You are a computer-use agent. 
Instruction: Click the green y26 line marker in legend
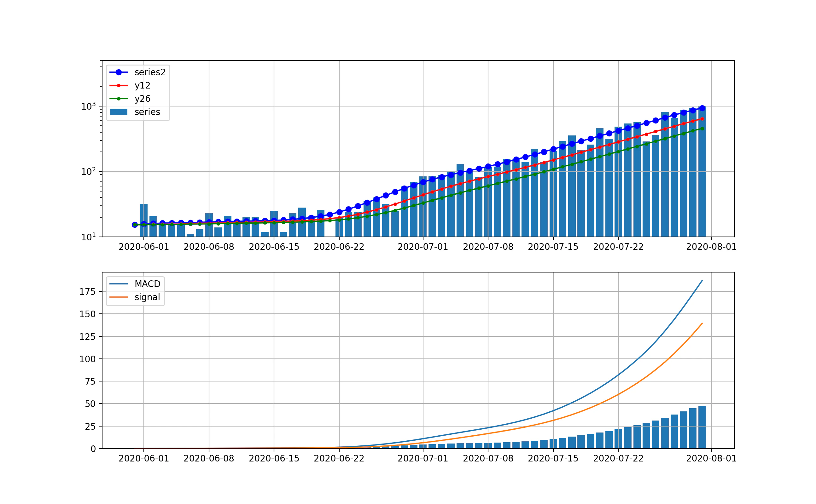tap(119, 99)
